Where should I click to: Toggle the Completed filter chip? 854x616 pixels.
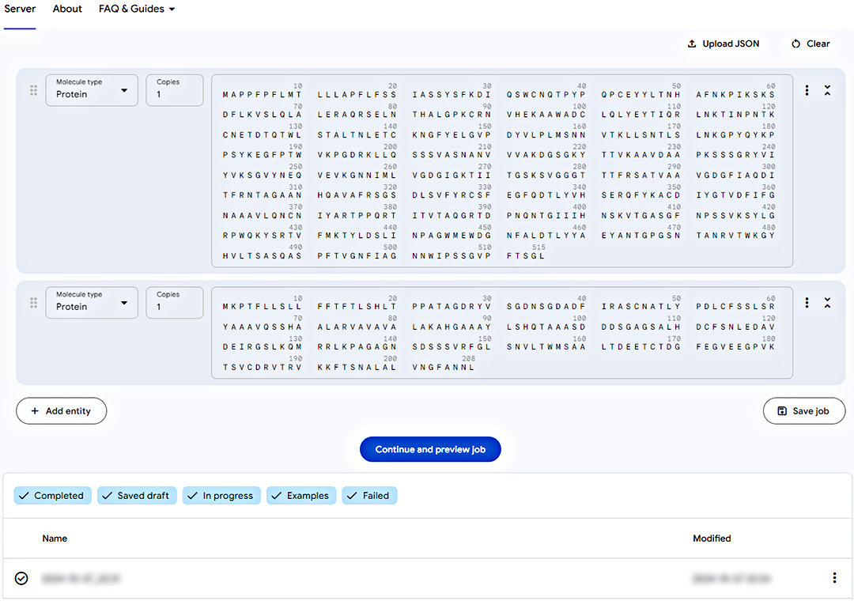pyautogui.click(x=52, y=496)
